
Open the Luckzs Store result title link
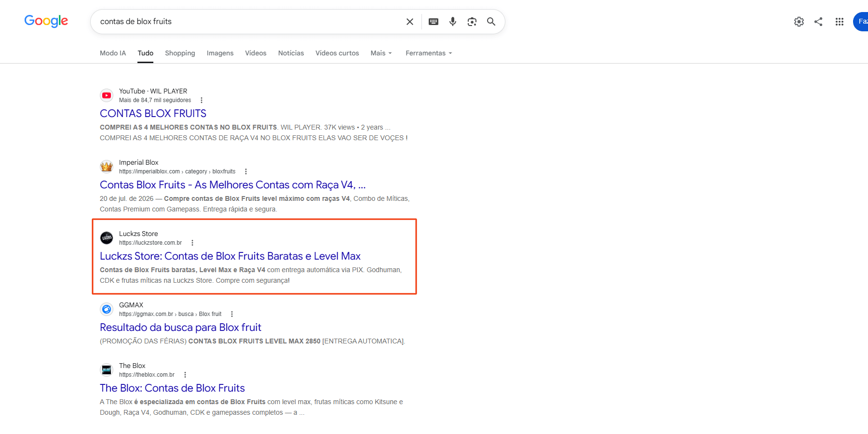[230, 256]
